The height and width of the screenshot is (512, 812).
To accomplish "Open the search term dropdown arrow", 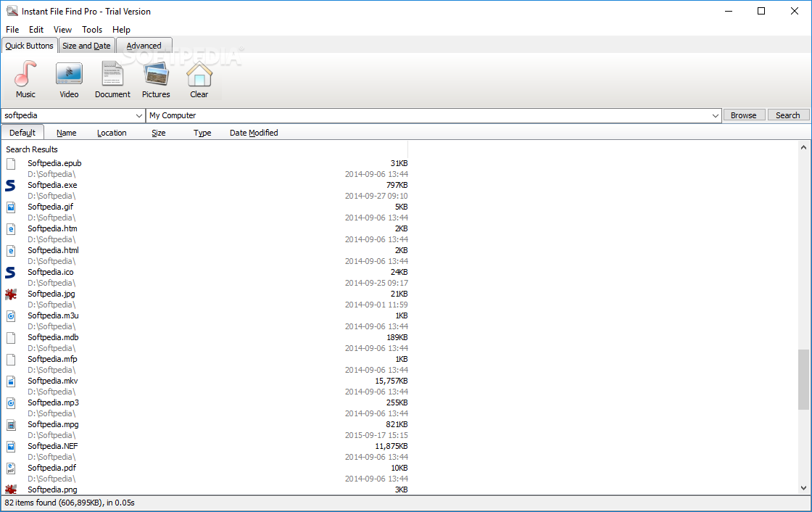I will 138,115.
